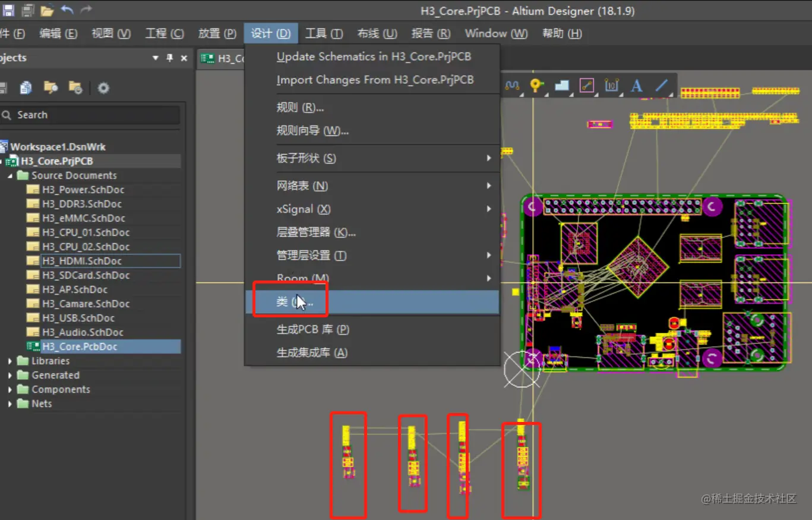Open the Projects panel dropdown arrow
This screenshot has width=812, height=520.
[156, 58]
